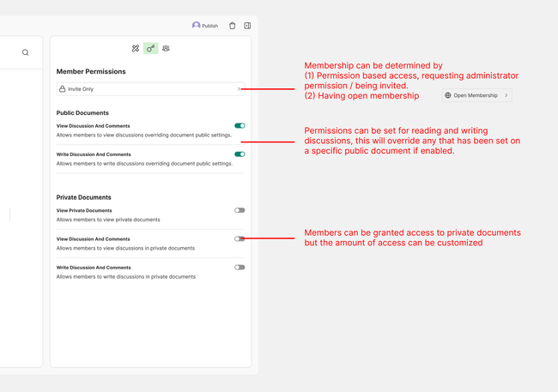Open the Invite Only membership selector
The image size is (558, 392).
click(150, 89)
